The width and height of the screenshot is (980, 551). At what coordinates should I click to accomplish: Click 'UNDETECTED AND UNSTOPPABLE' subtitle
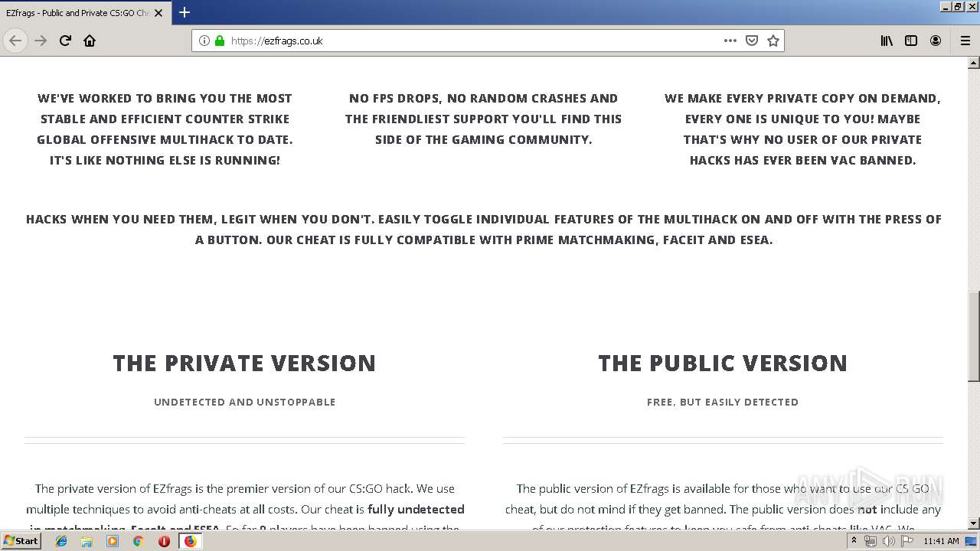244,402
